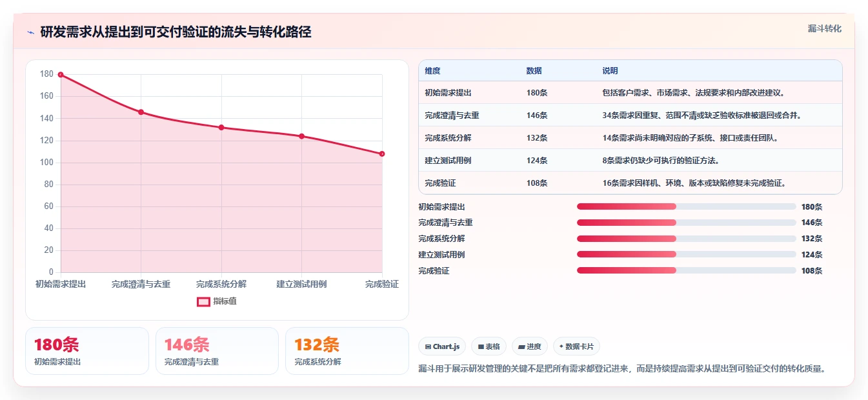
Task: Select the 数据卡片 tag label
Action: 580,347
